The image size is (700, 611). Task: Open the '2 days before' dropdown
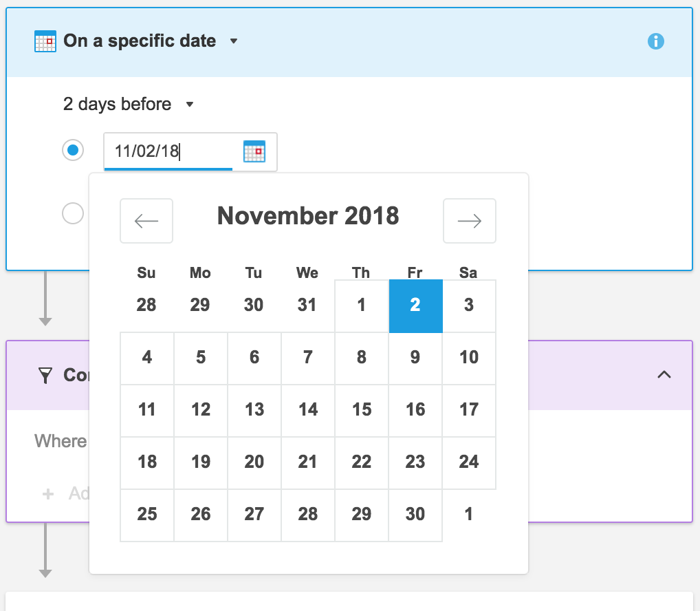190,105
